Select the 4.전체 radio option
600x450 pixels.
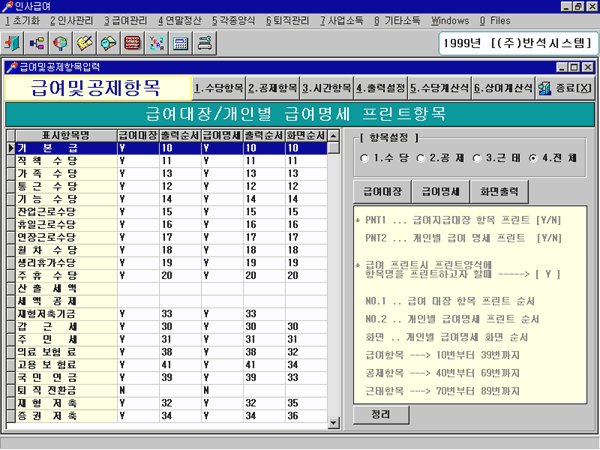point(534,158)
